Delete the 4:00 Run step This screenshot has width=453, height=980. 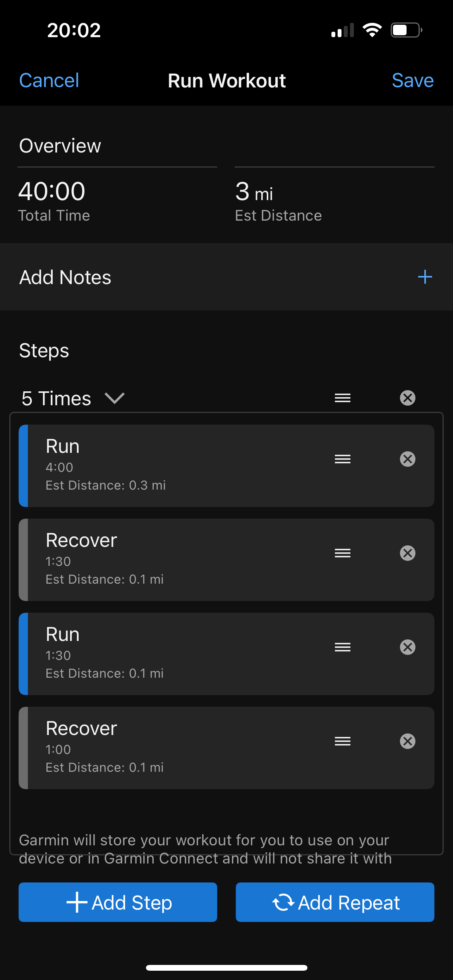click(407, 459)
